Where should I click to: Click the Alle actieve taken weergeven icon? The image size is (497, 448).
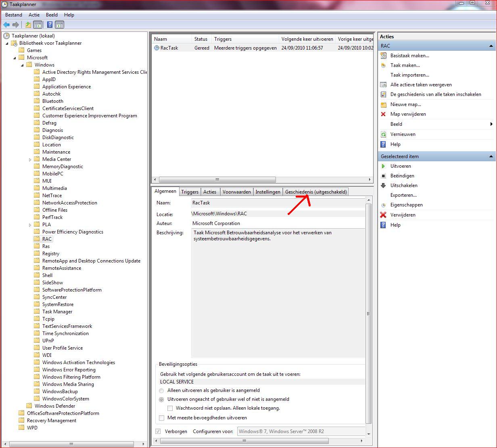click(x=384, y=85)
